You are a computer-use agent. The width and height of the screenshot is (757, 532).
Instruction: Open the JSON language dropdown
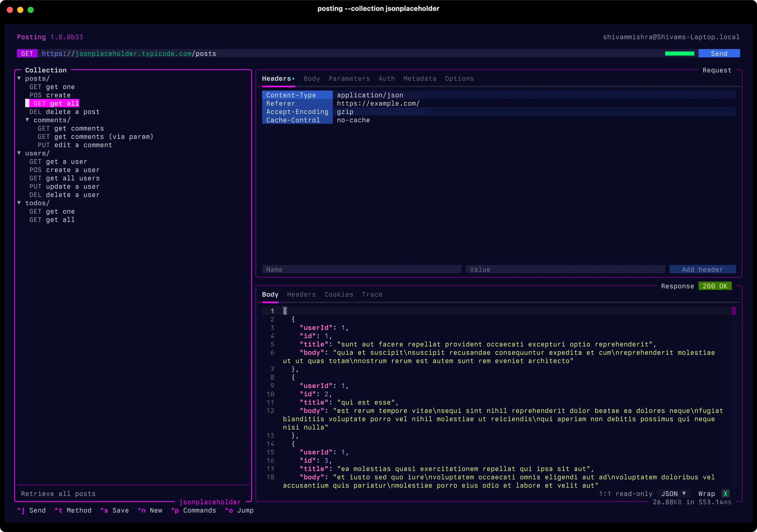(674, 493)
